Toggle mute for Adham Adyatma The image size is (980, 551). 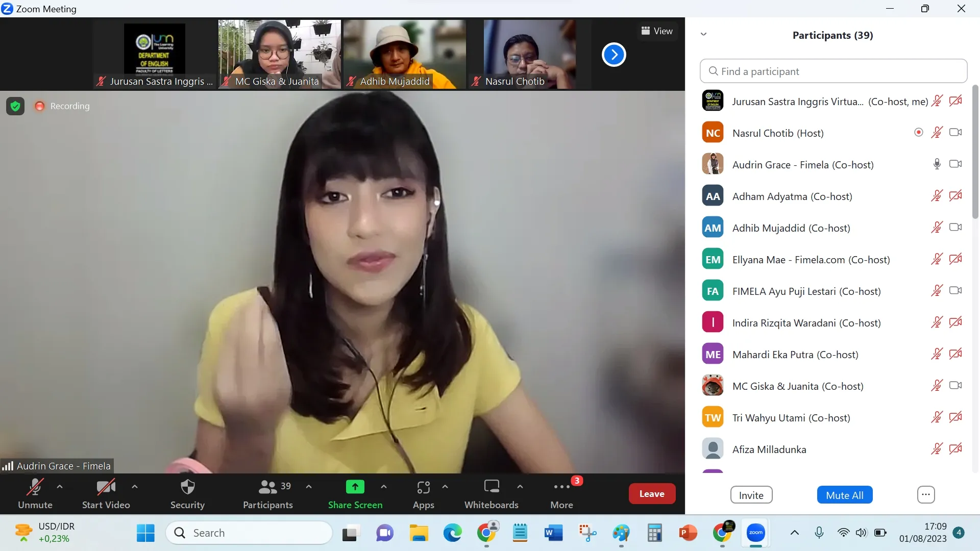point(937,196)
